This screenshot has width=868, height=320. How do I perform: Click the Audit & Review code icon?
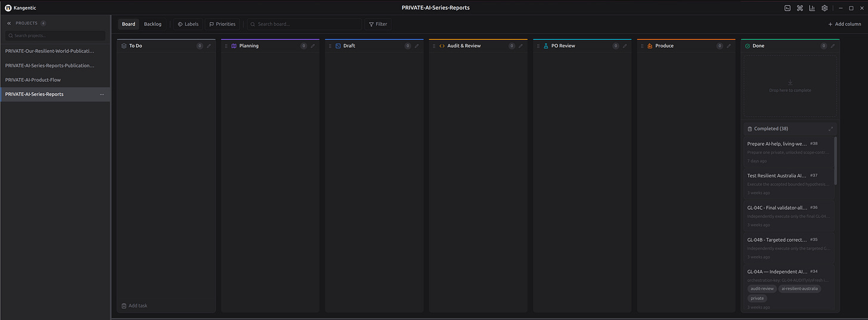click(x=442, y=46)
